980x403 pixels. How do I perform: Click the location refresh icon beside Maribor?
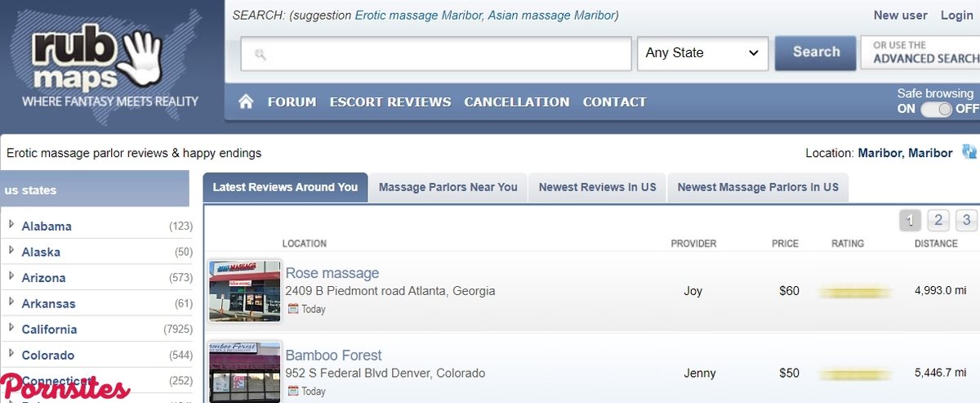pos(969,152)
